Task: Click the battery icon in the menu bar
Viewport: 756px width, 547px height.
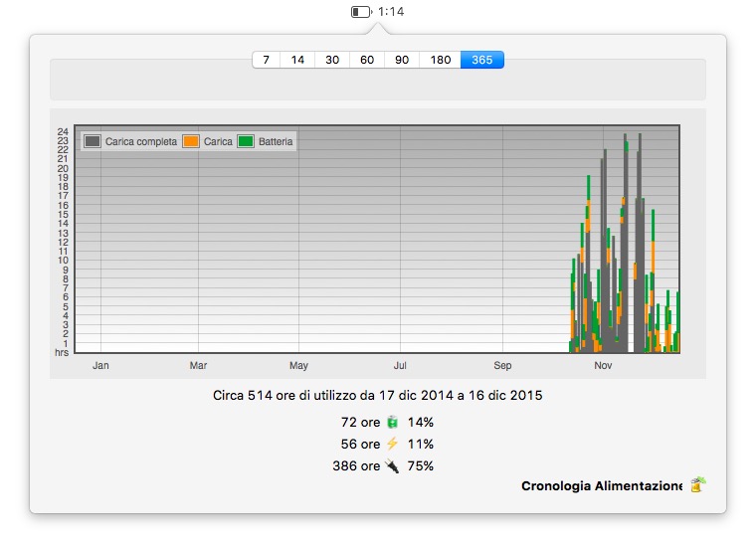Action: [360, 12]
